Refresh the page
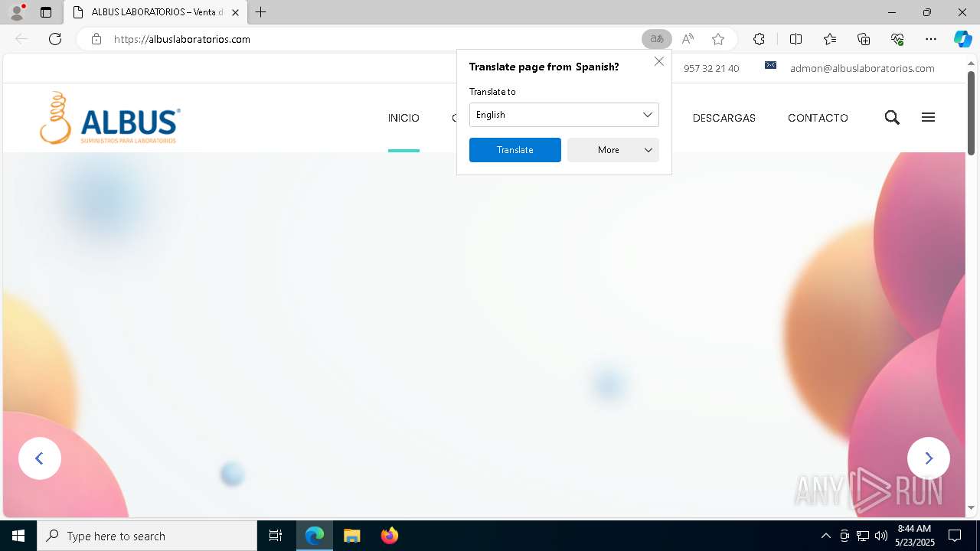The width and height of the screenshot is (980, 551). coord(55,39)
